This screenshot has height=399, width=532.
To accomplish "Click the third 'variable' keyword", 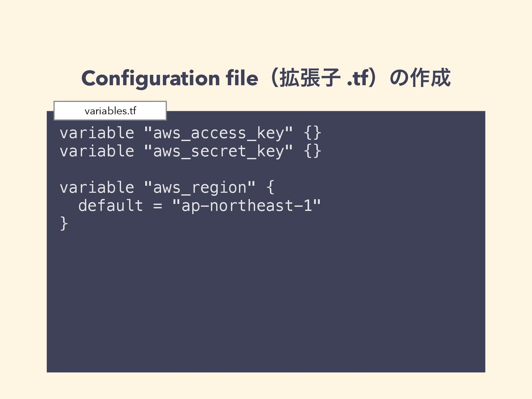I will 97,188.
